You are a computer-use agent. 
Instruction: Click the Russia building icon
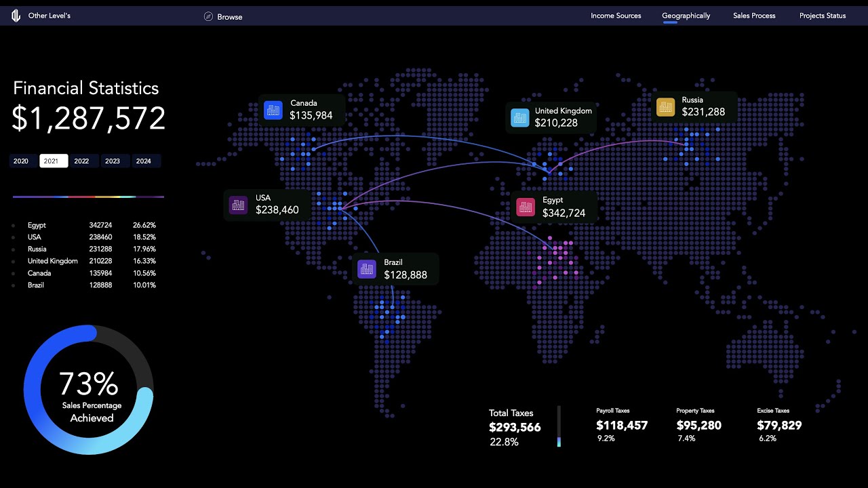pyautogui.click(x=666, y=106)
